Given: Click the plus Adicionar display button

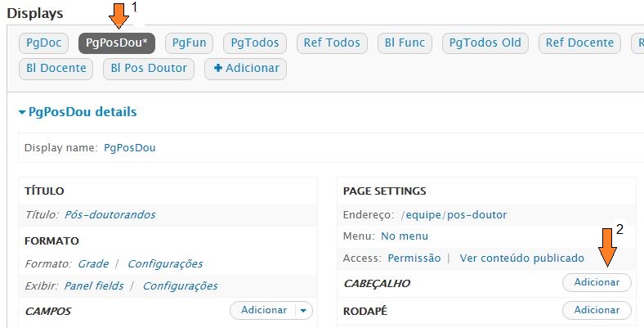Looking at the screenshot, I should point(246,68).
